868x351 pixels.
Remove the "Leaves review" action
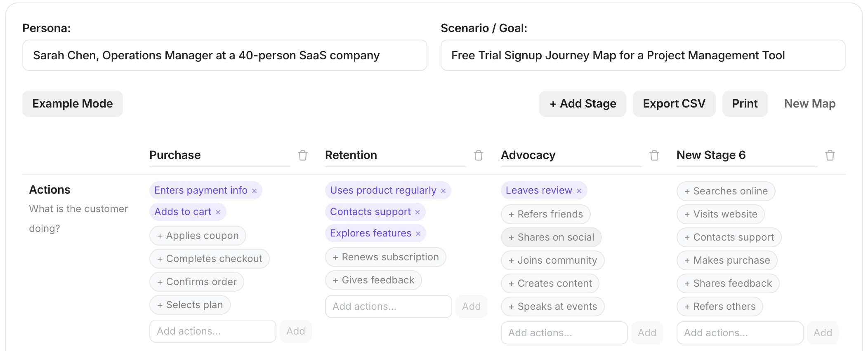[579, 190]
